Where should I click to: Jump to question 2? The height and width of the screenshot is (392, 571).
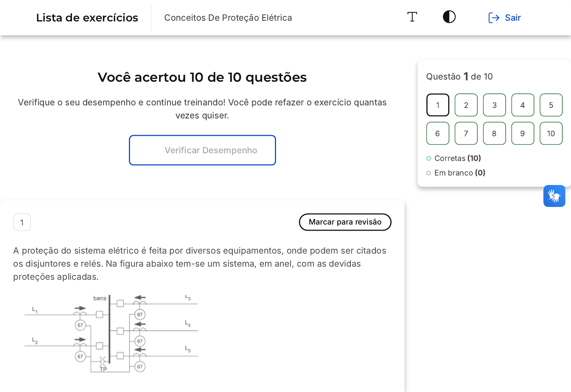pyautogui.click(x=466, y=105)
